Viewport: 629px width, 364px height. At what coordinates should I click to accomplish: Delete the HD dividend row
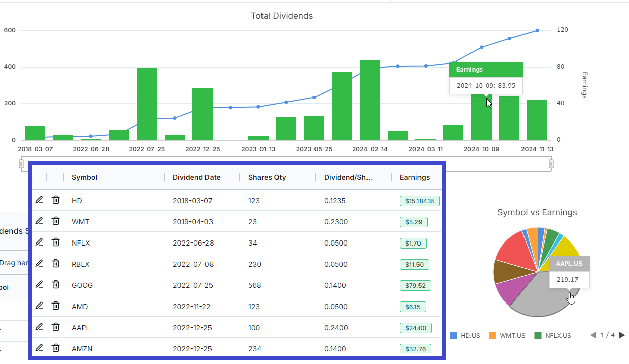[x=56, y=200]
